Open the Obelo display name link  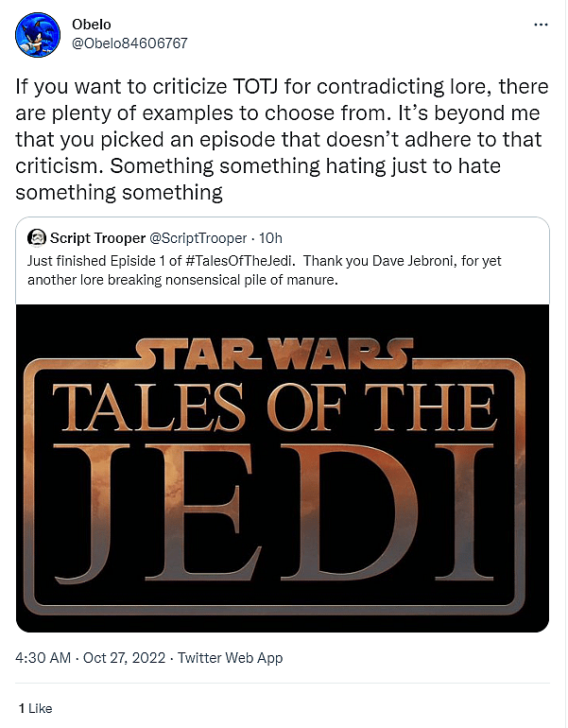[x=91, y=23]
